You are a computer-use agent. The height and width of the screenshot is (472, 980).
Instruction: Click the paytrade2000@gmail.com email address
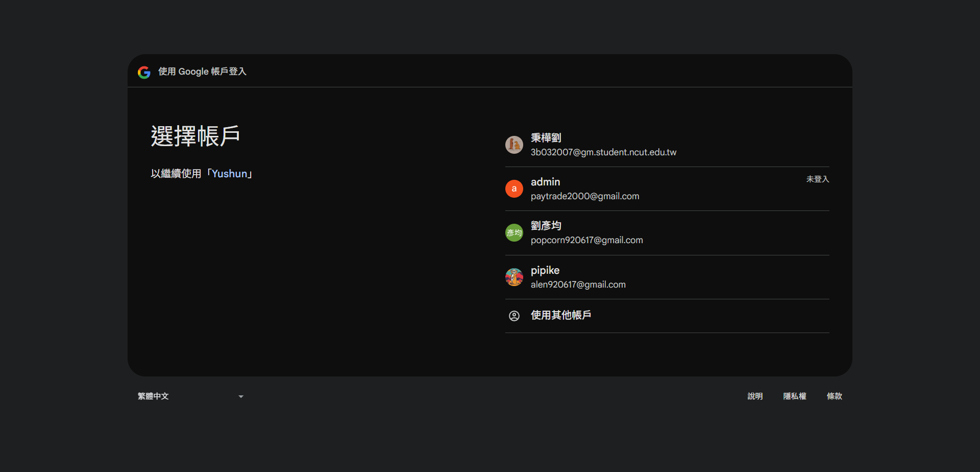pyautogui.click(x=585, y=196)
